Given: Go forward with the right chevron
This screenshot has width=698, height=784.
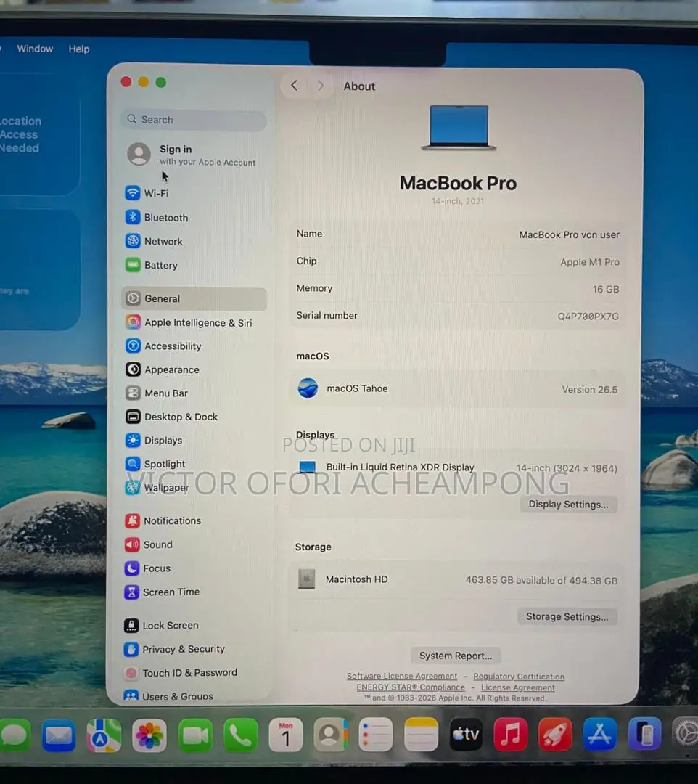Looking at the screenshot, I should (320, 86).
